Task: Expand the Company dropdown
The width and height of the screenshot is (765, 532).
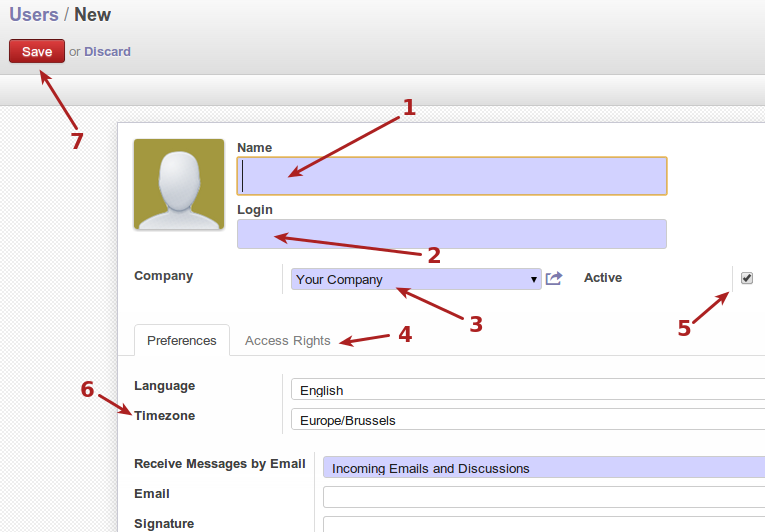Action: 415,279
